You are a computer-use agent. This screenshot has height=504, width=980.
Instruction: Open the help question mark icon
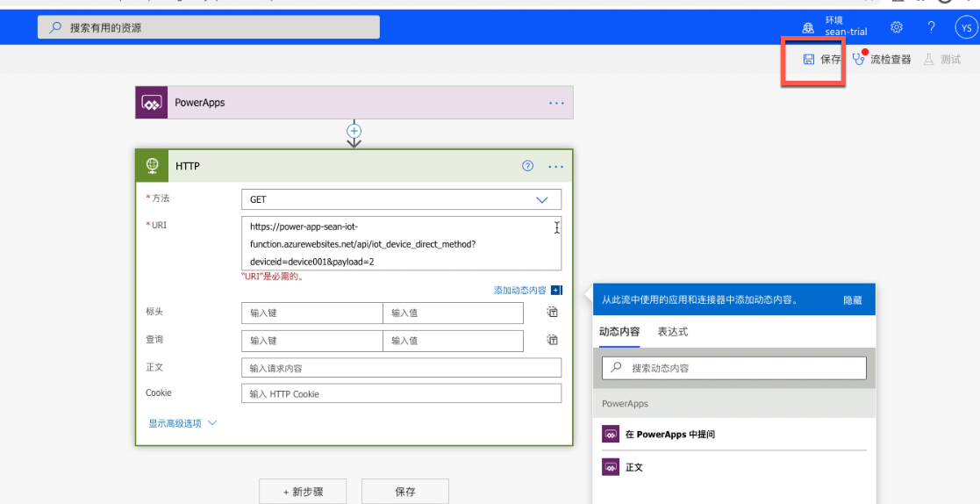pyautogui.click(x=931, y=27)
